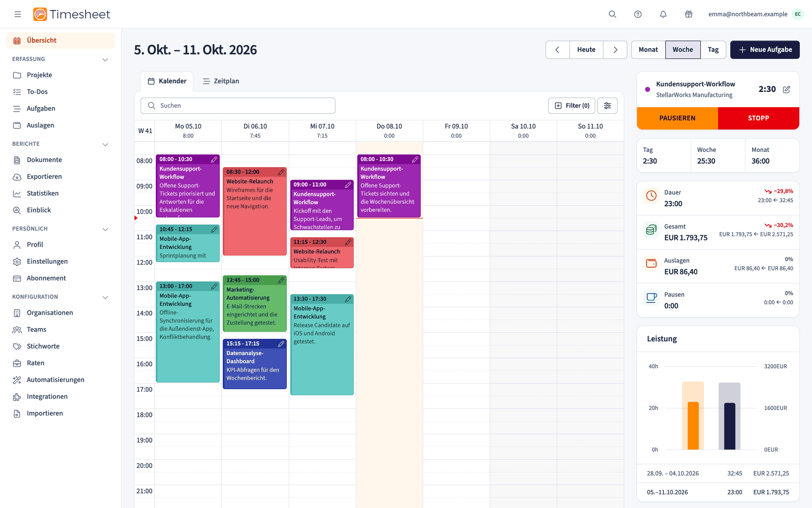Collapse the Erfassung section
The height and width of the screenshot is (508, 812).
click(106, 59)
